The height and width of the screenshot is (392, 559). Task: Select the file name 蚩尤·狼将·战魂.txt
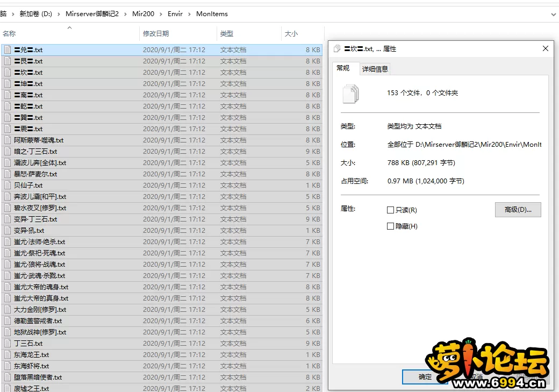[x=40, y=265]
